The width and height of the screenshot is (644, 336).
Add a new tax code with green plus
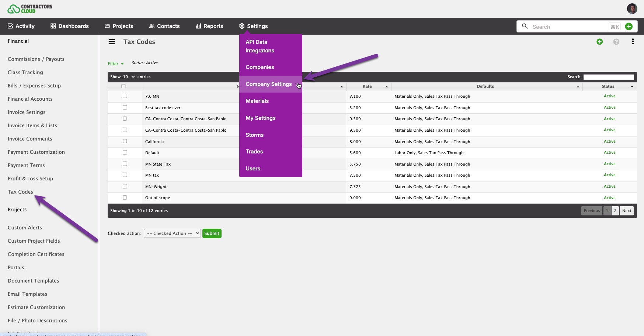(599, 42)
